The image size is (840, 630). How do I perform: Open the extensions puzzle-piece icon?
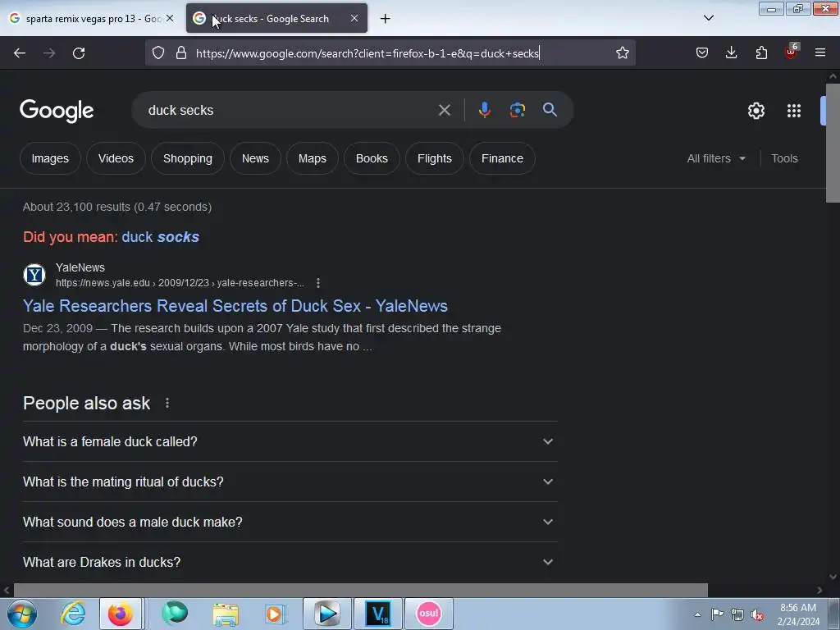click(761, 53)
